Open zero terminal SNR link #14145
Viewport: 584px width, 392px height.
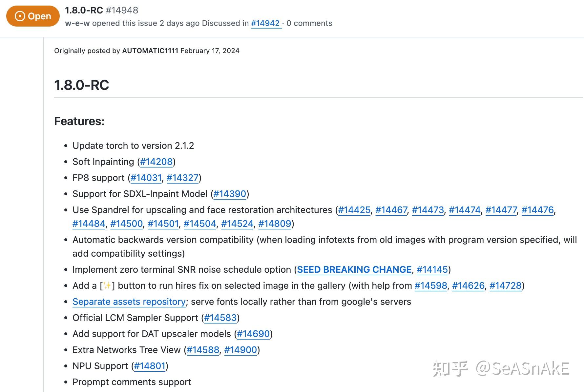[x=432, y=269]
